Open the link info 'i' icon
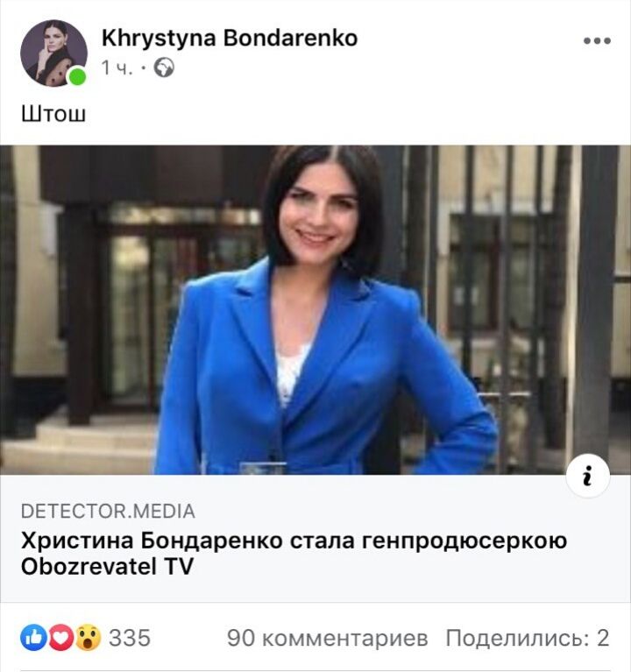The width and height of the screenshot is (631, 672). click(x=587, y=476)
